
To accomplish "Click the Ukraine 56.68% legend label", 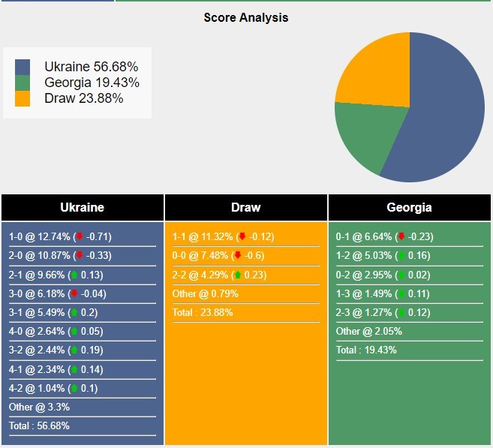I will click(x=92, y=67).
